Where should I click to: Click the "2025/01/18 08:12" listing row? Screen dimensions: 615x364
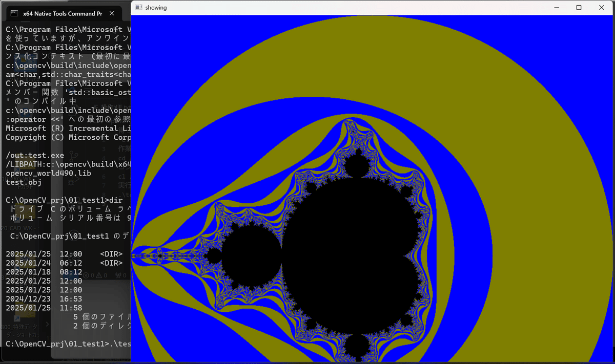pos(44,272)
